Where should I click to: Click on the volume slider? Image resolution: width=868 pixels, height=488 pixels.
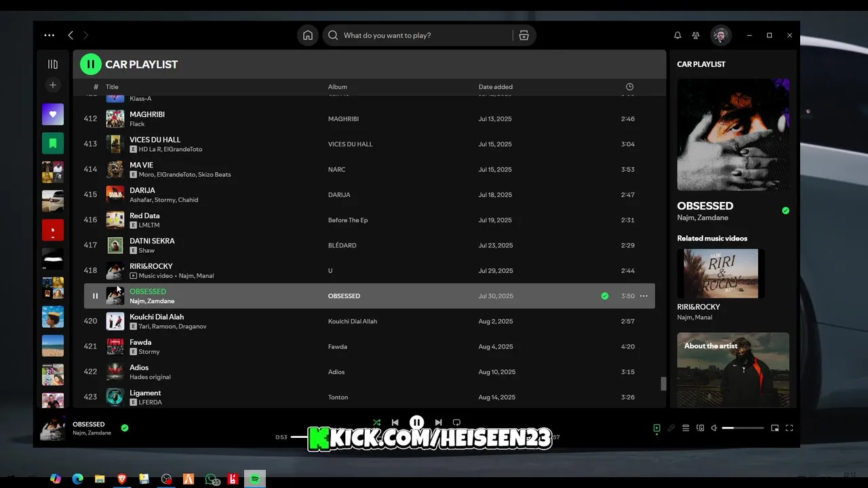tap(743, 428)
